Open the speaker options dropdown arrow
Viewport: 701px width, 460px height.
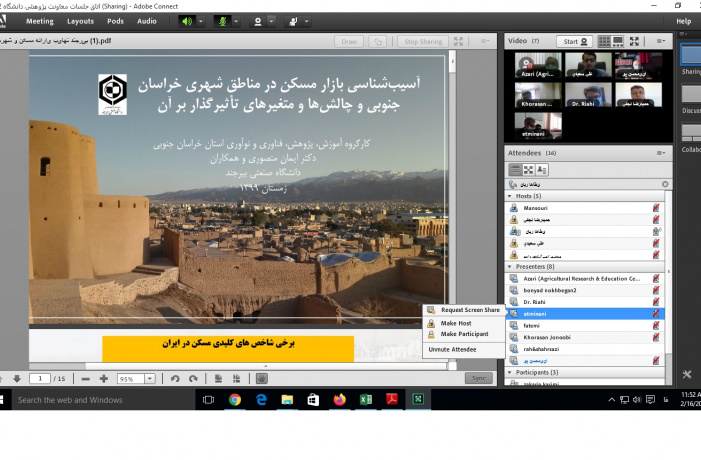(201, 21)
